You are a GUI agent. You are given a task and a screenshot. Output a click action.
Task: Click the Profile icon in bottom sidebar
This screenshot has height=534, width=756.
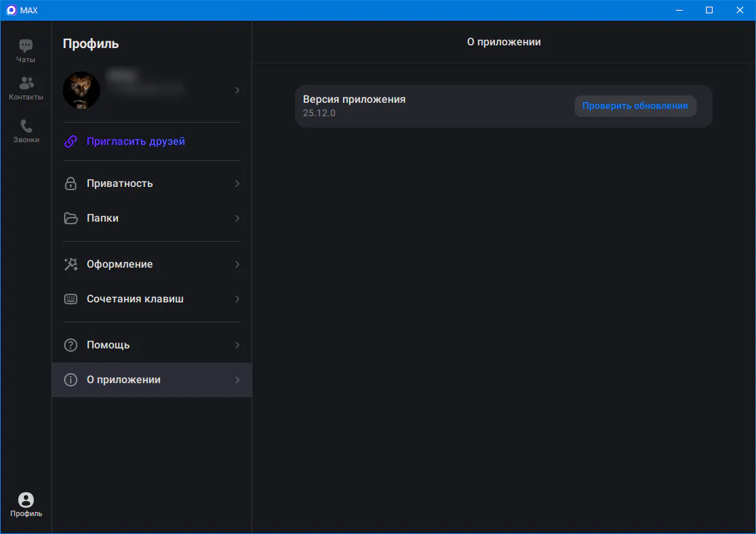[26, 501]
